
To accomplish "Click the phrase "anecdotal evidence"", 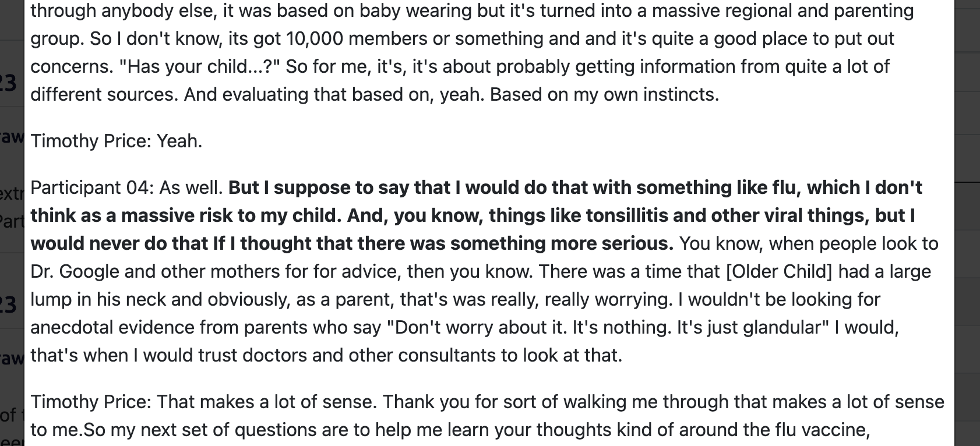I will (113, 327).
